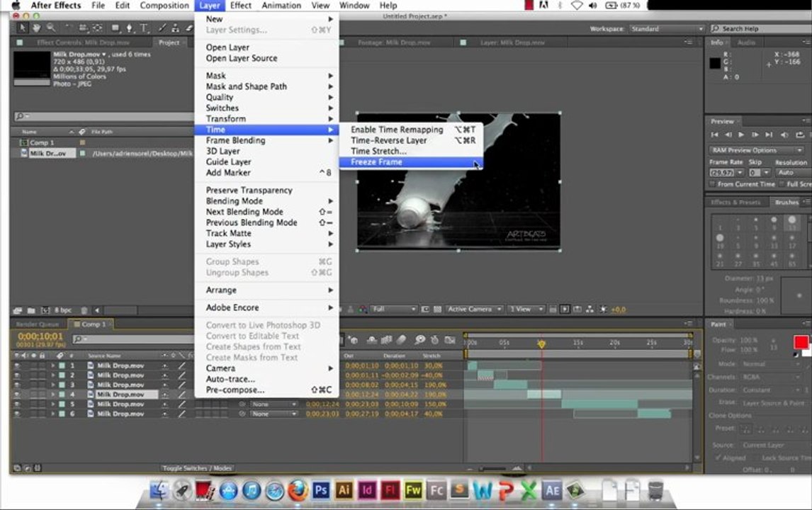
Task: Expand layer 3 properties triangle
Action: point(52,385)
